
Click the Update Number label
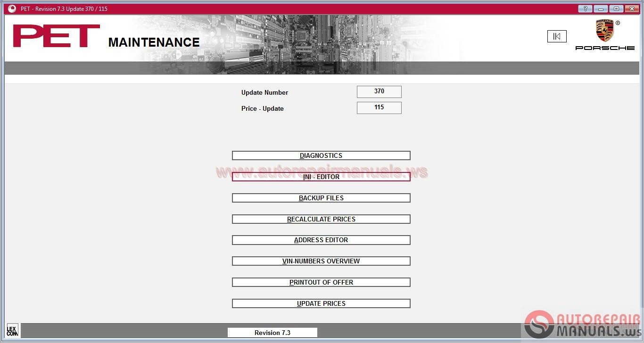[x=264, y=92]
